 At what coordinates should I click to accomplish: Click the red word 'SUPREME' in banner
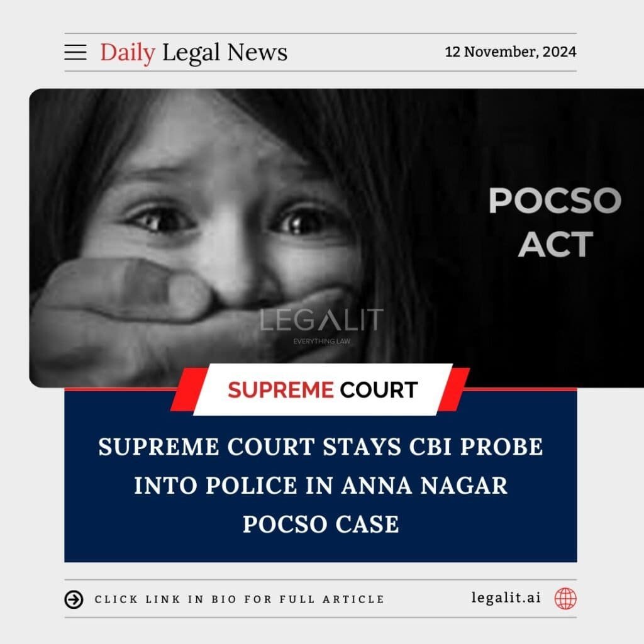(x=280, y=390)
